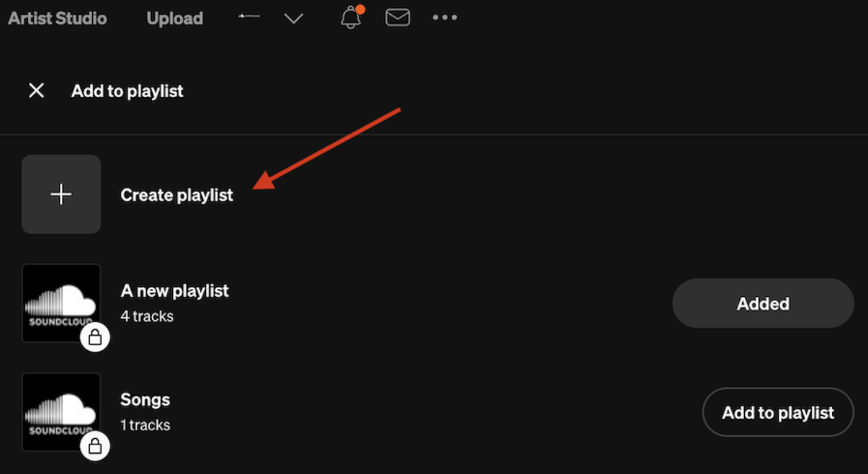Open the notifications bell icon
Screen dimensions: 868x474
point(350,18)
